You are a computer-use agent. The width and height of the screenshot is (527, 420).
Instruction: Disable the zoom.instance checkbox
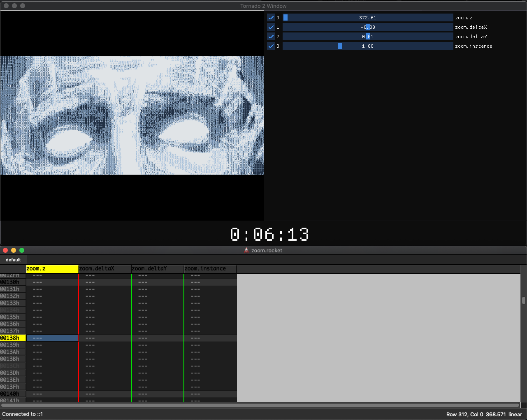271,46
